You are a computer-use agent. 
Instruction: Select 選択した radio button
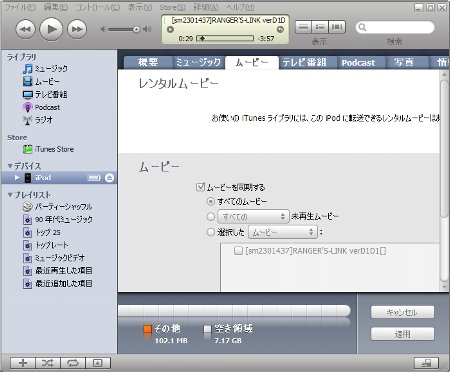tap(210, 232)
